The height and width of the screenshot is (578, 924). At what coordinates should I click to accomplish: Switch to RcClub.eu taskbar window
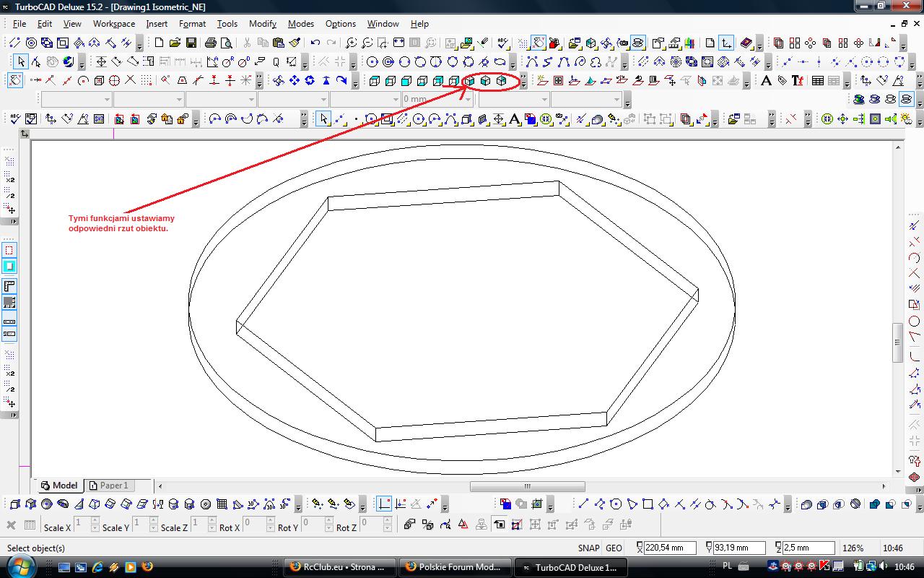[x=340, y=567]
